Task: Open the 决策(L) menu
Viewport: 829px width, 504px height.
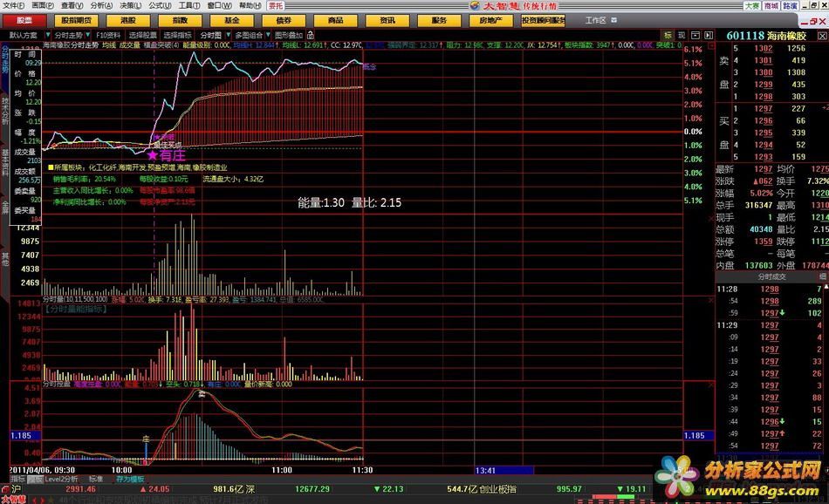Action: tap(130, 5)
